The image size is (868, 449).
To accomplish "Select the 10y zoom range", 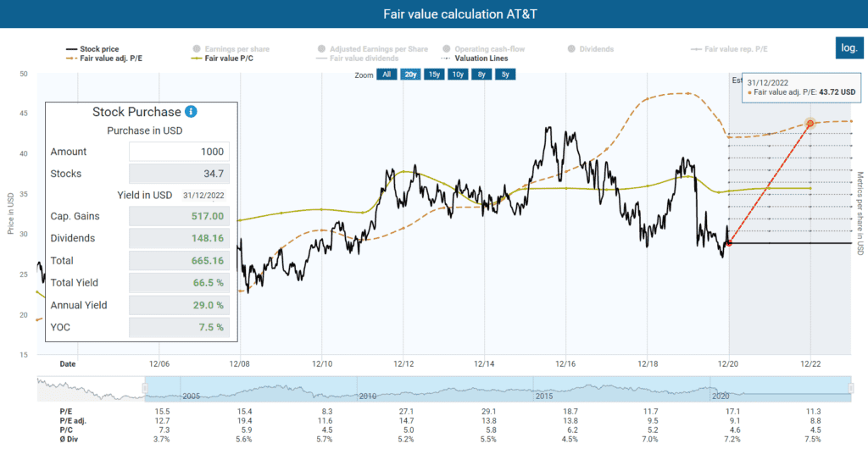I will 458,75.
